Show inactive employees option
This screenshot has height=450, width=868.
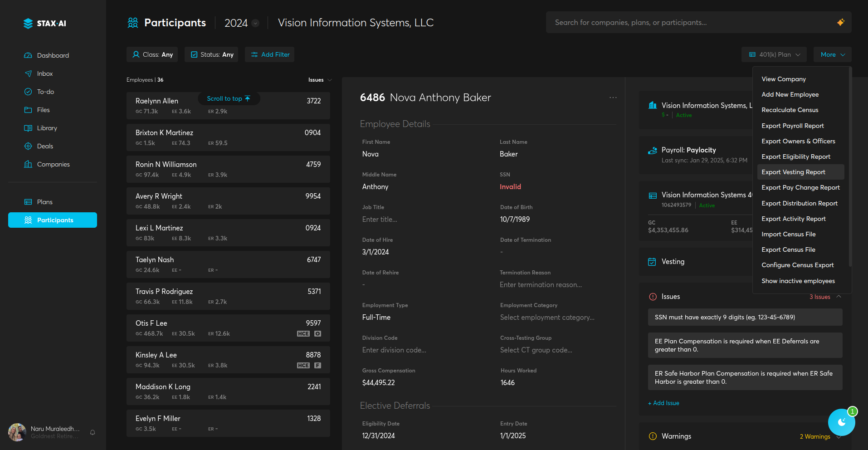click(798, 281)
